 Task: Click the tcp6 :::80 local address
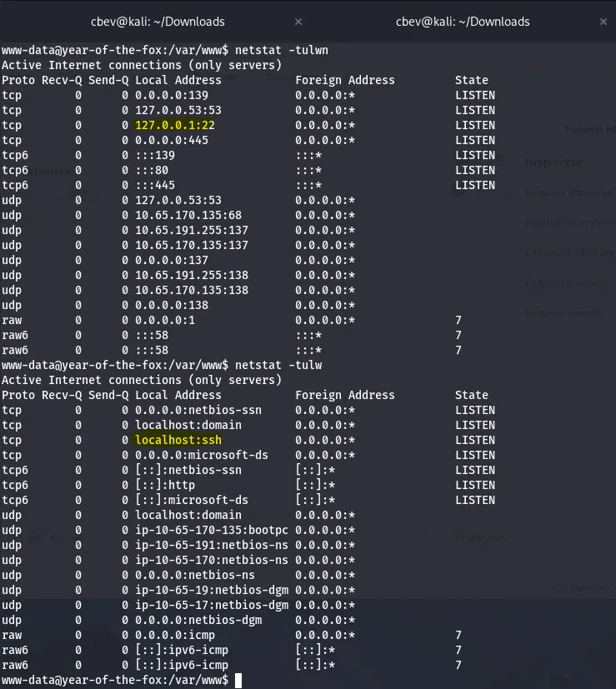(x=154, y=170)
